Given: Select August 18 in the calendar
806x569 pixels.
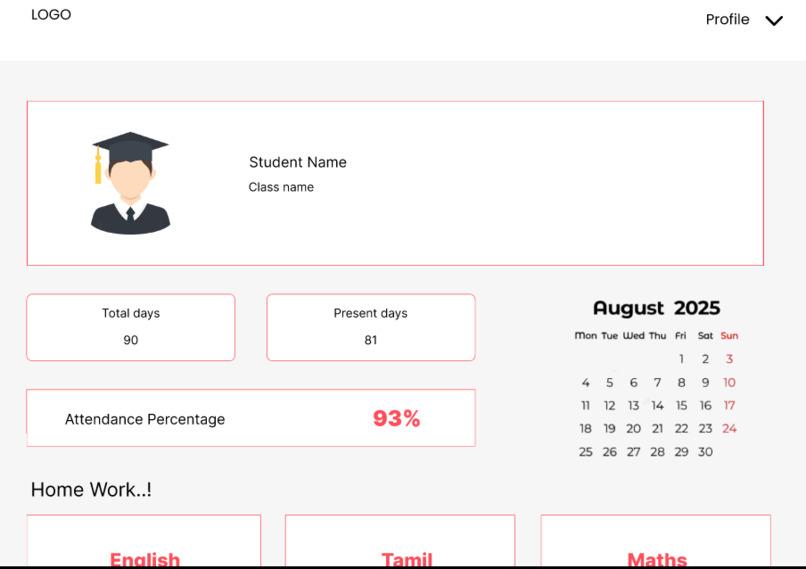Looking at the screenshot, I should [x=585, y=429].
